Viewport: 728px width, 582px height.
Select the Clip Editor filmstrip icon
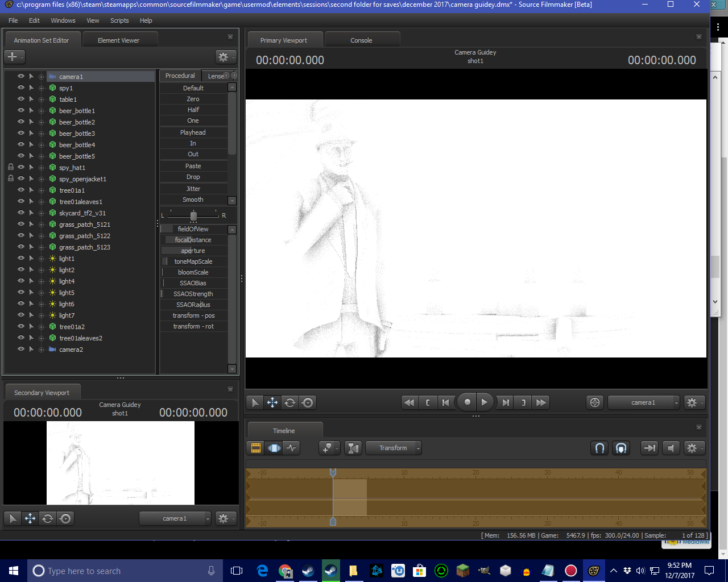click(x=256, y=448)
